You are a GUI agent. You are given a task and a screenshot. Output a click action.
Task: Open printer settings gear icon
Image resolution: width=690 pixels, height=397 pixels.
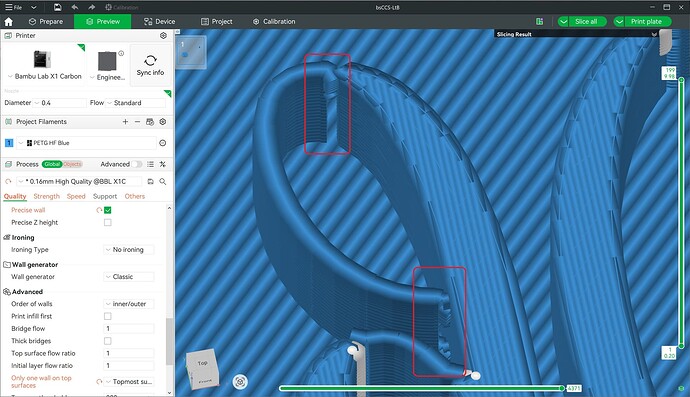[163, 36]
